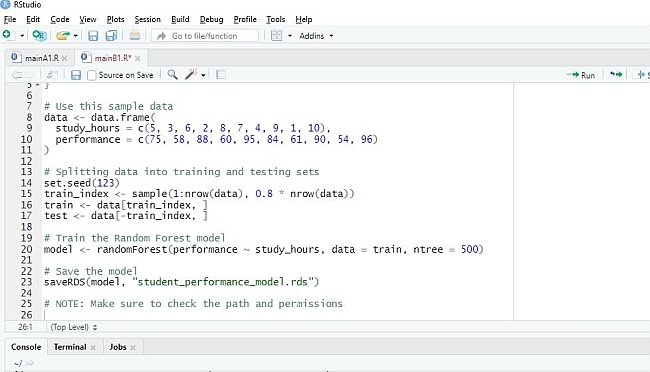This screenshot has width=650, height=372.
Task: Open the panes layout dropdown arrow
Action: pos(290,36)
